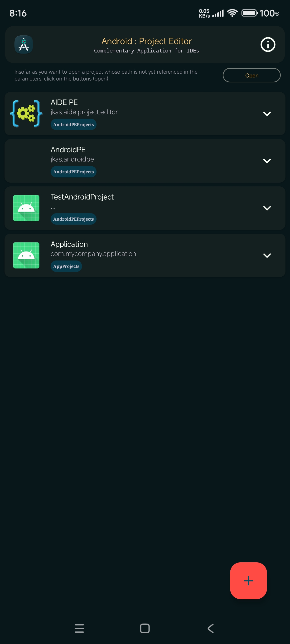Select jkas.androidpe package name
This screenshot has width=290, height=644.
point(72,159)
